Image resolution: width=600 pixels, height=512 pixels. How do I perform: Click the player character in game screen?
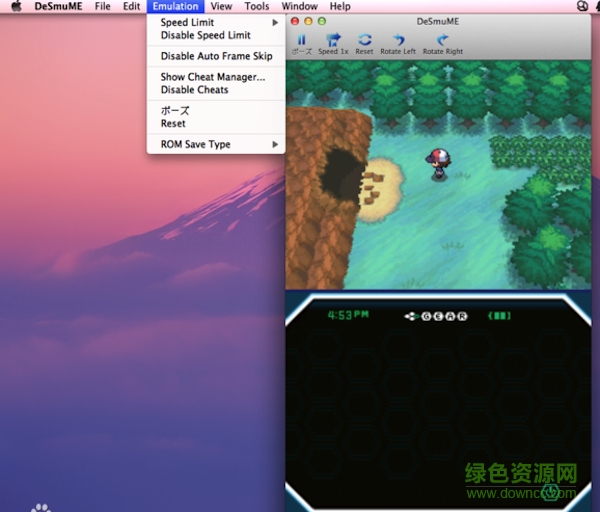pos(439,164)
